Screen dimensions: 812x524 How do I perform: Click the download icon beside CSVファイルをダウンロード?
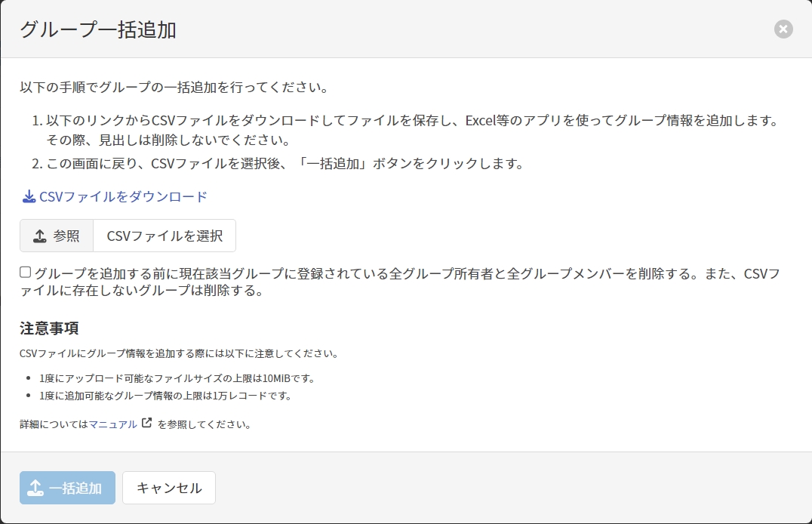29,197
